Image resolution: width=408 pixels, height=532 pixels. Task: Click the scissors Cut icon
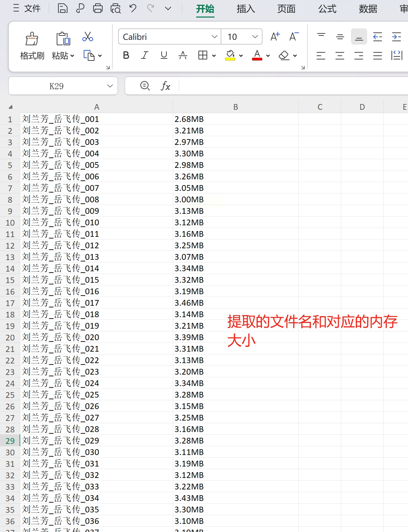tap(88, 37)
